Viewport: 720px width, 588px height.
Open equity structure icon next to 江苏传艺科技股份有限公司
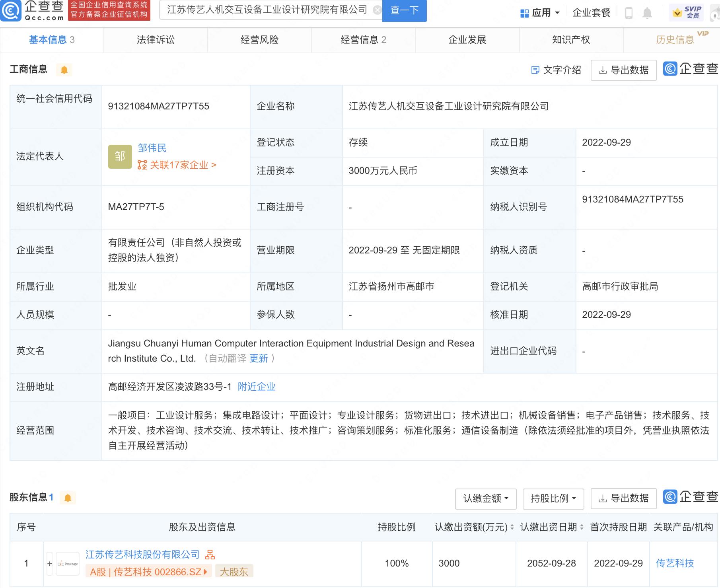pyautogui.click(x=210, y=554)
